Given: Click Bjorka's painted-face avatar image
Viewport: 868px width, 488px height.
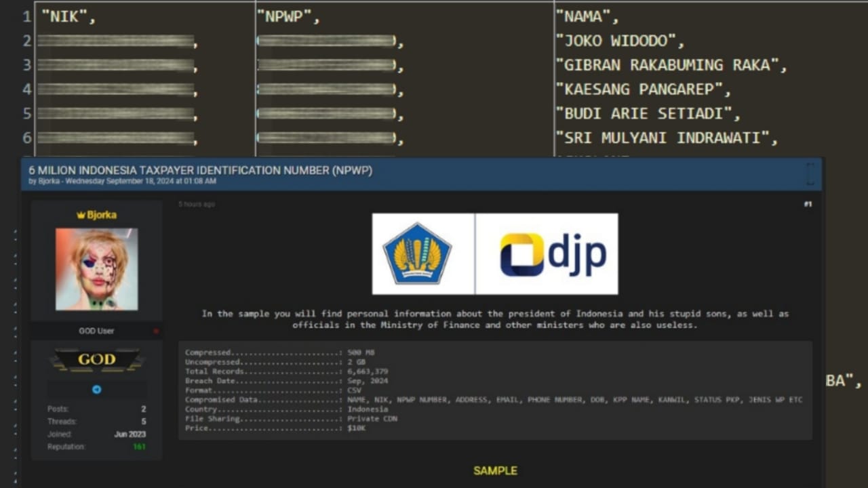Looking at the screenshot, I should coord(97,269).
